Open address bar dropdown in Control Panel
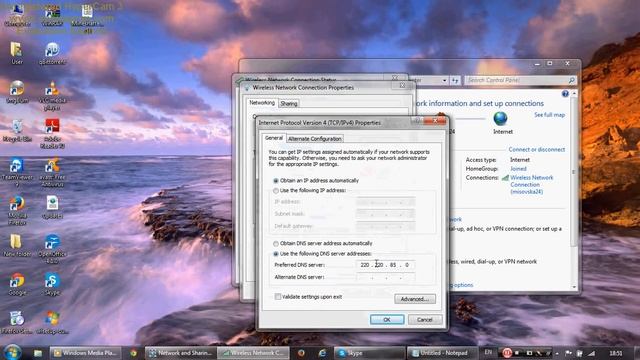This screenshot has width=640, height=360. click(x=444, y=80)
